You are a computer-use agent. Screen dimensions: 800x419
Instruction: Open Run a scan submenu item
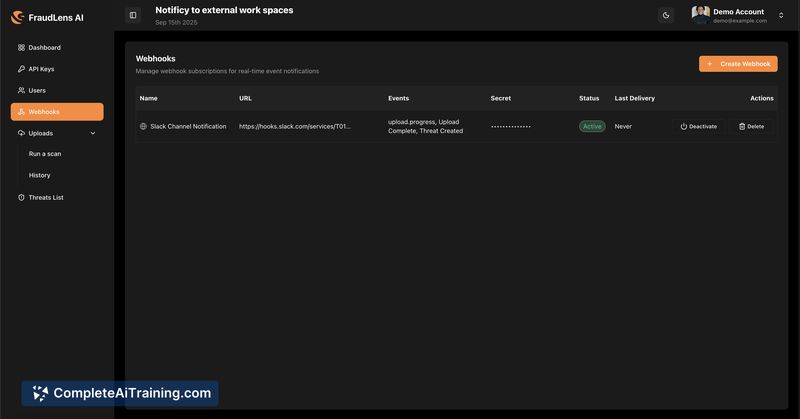(x=45, y=154)
